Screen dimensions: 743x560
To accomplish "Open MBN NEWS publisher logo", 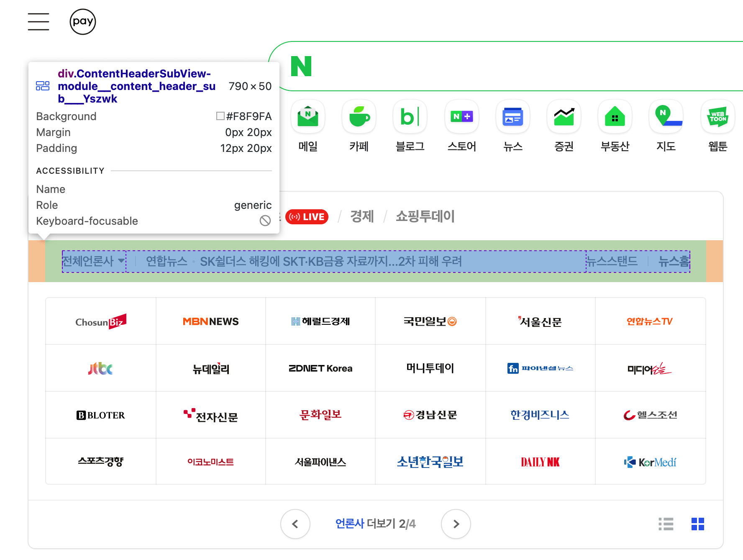I will (211, 321).
